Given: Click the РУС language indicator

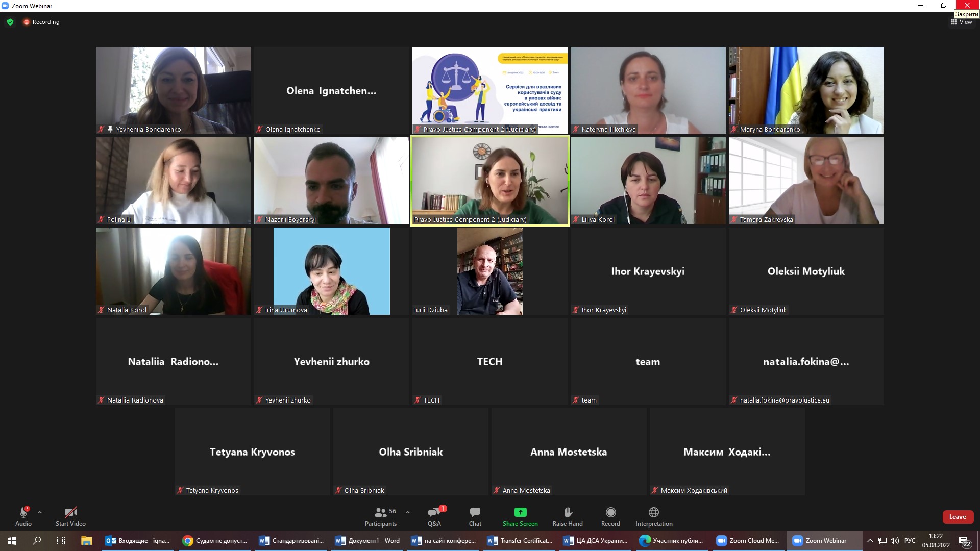Looking at the screenshot, I should coord(910,540).
